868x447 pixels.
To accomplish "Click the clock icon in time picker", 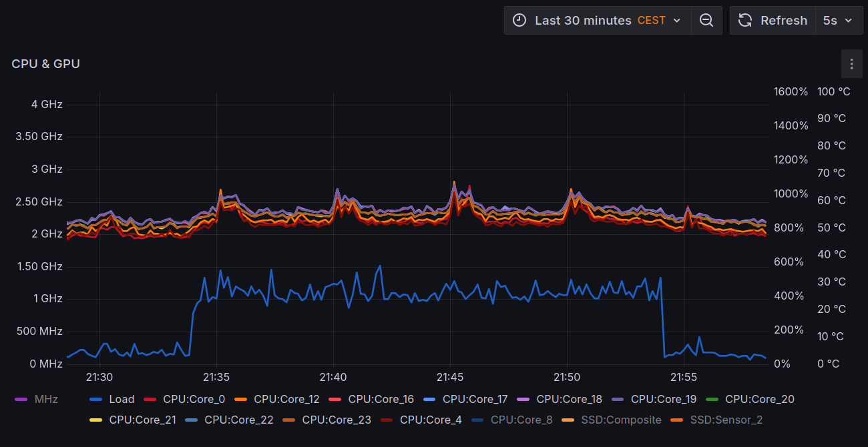I will click(519, 21).
